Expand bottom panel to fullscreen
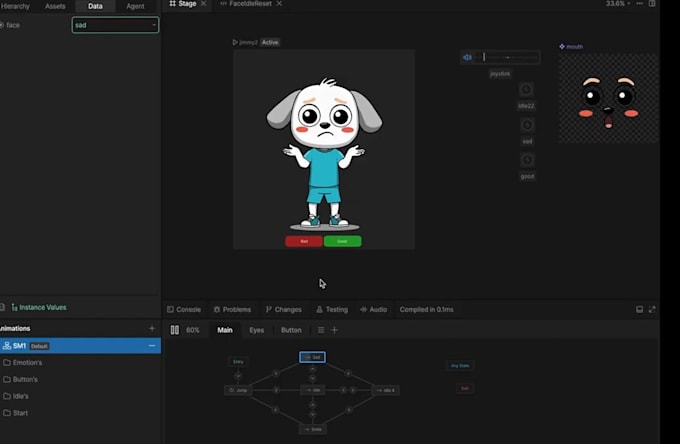This screenshot has width=680, height=444. [652, 309]
